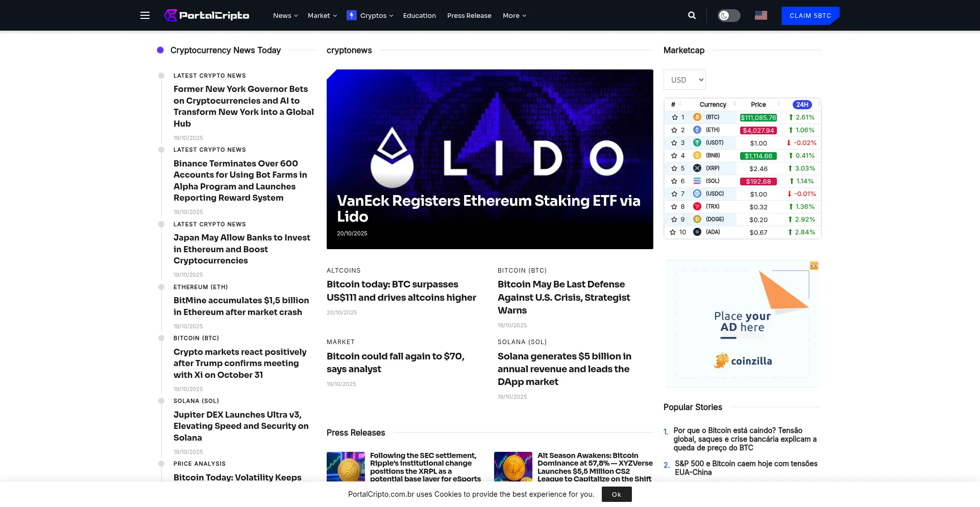Go to Press Release page
The width and height of the screenshot is (980, 507).
click(469, 15)
